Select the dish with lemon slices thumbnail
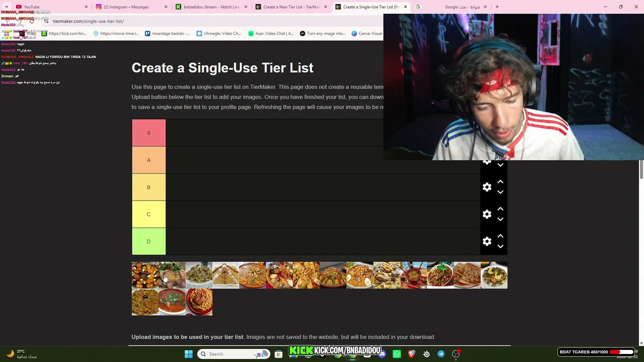Viewport: 644px width, 362px height. click(494, 275)
